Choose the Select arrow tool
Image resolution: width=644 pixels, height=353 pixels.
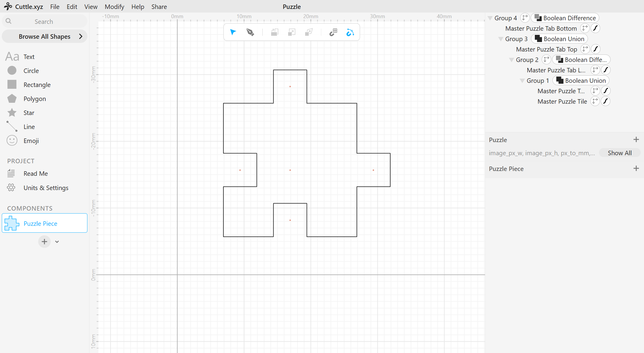coord(233,32)
